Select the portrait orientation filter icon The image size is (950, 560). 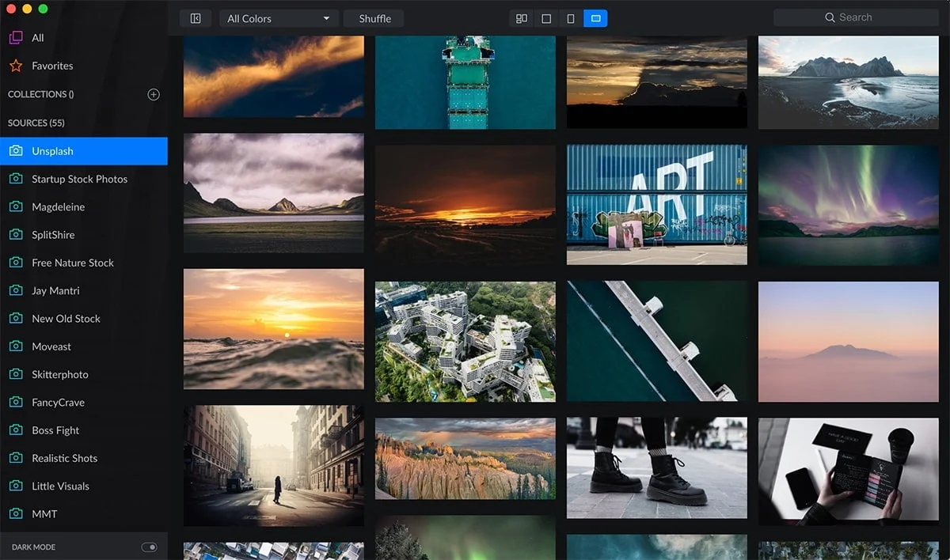[571, 18]
